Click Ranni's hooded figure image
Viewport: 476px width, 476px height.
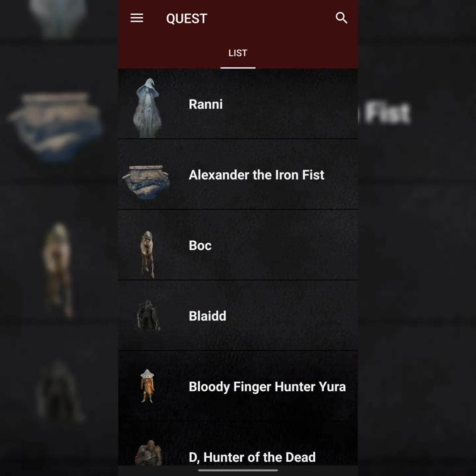[147, 108]
